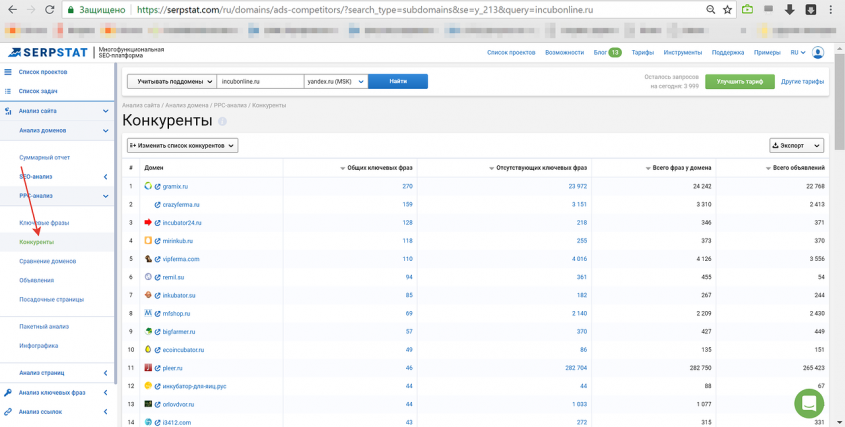This screenshot has height=427, width=845.
Task: Open Изменить список конкурентов dropdown
Action: click(183, 146)
